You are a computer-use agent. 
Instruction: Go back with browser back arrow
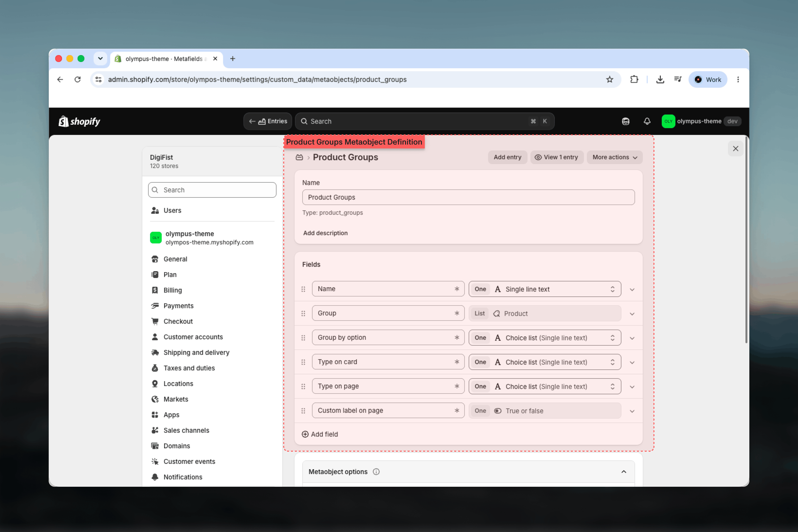(x=60, y=79)
